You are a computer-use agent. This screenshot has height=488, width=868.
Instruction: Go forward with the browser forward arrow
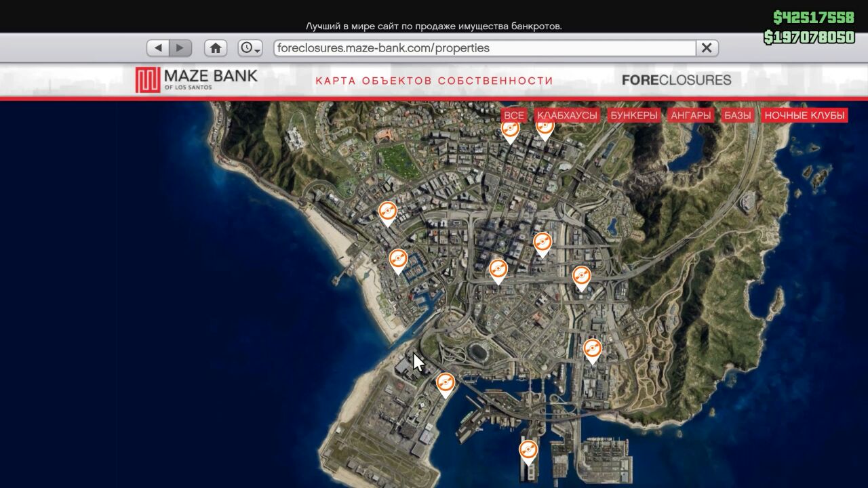pos(180,48)
